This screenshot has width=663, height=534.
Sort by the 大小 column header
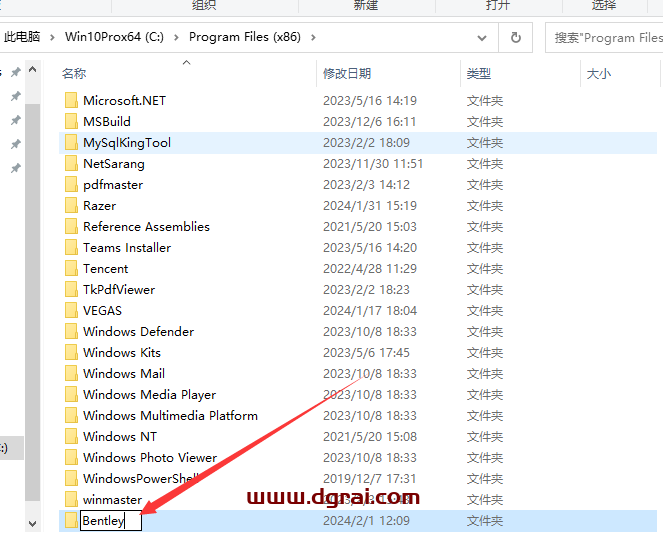click(599, 74)
